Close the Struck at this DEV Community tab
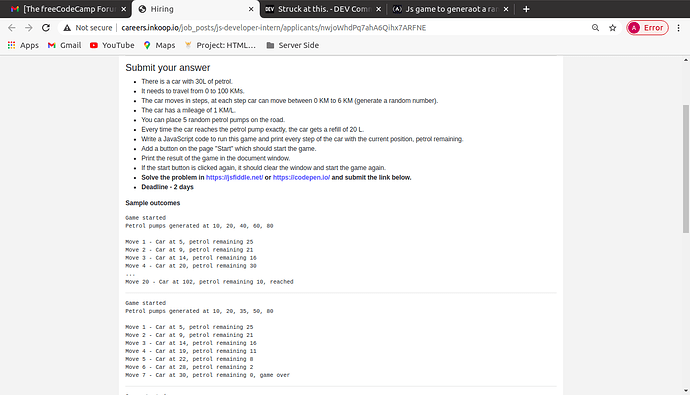The height and width of the screenshot is (395, 690). tap(378, 9)
